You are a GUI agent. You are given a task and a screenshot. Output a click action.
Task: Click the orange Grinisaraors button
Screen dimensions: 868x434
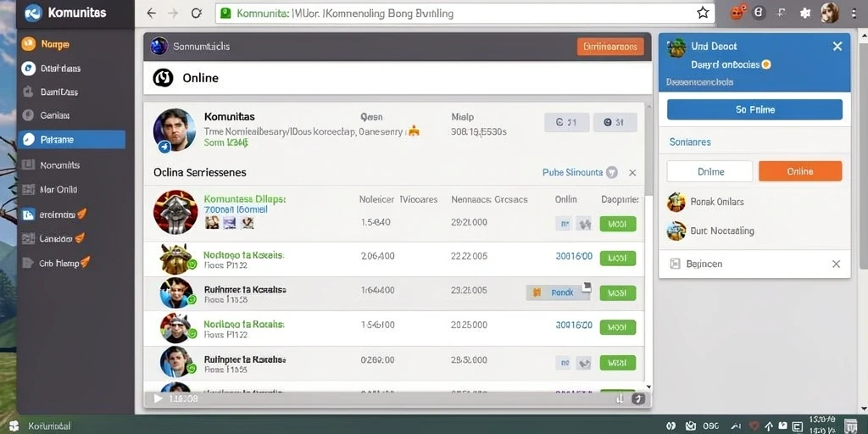pyautogui.click(x=610, y=47)
